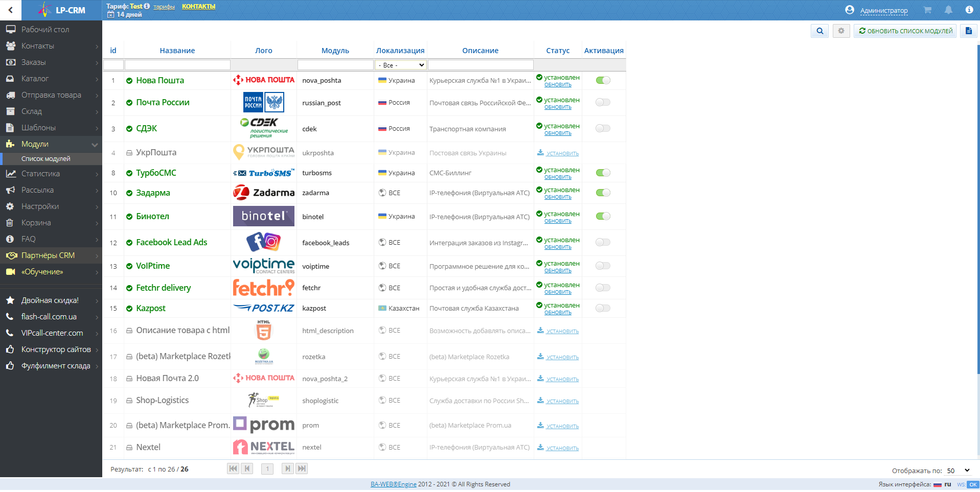Click the Pochta Rossii logo

[x=264, y=102]
